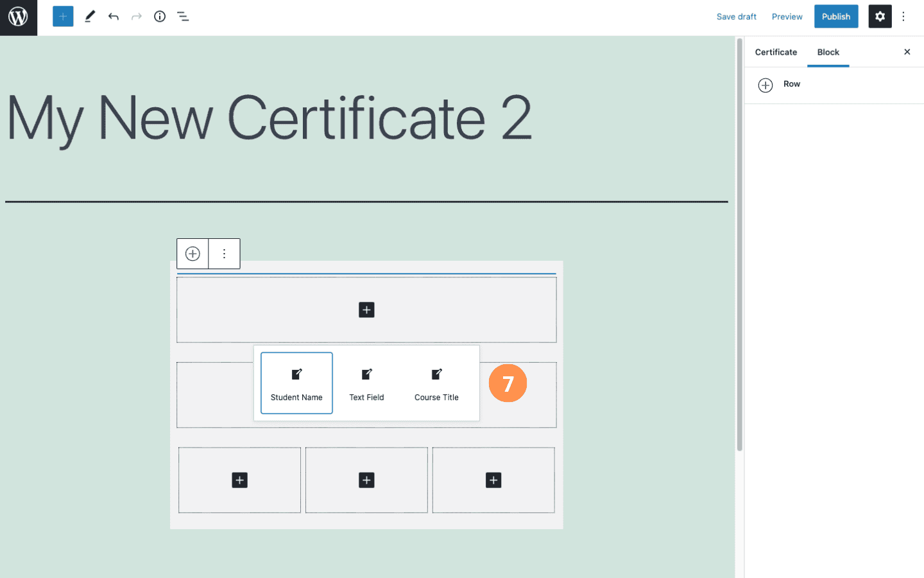The image size is (924, 578).
Task: Save the certificate as draft
Action: point(737,17)
